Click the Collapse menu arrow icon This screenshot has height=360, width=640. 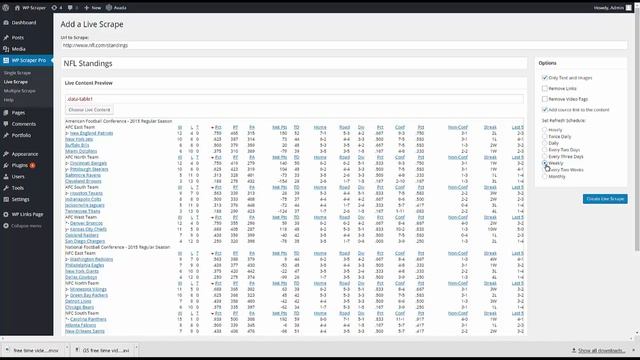tap(6, 225)
